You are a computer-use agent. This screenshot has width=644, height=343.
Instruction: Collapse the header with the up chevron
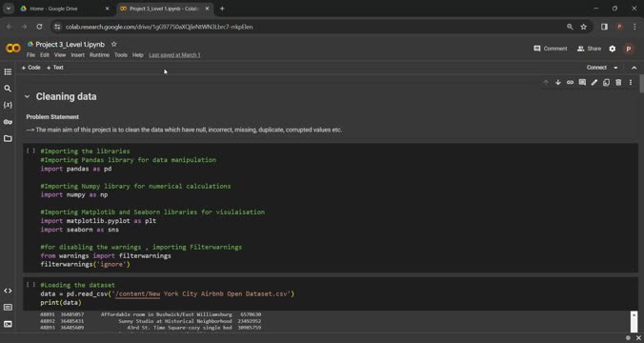(634, 68)
